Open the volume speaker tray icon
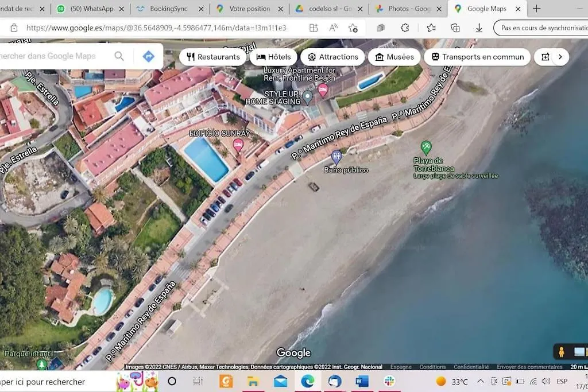The height and width of the screenshot is (392, 588). pos(546,382)
